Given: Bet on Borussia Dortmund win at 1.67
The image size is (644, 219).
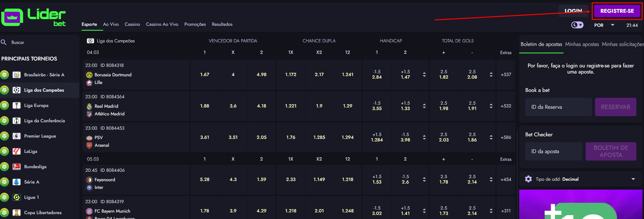Looking at the screenshot, I should click(x=205, y=75).
